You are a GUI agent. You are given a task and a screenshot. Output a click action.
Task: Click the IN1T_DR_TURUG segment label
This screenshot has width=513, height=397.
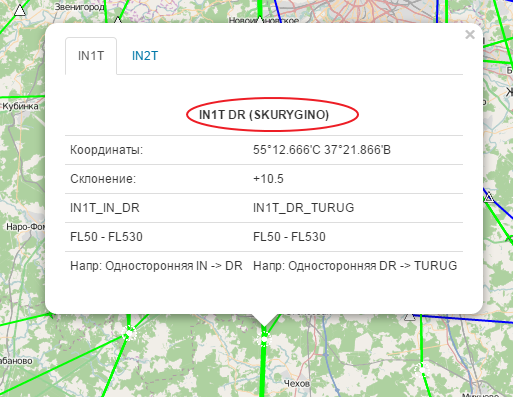click(304, 208)
